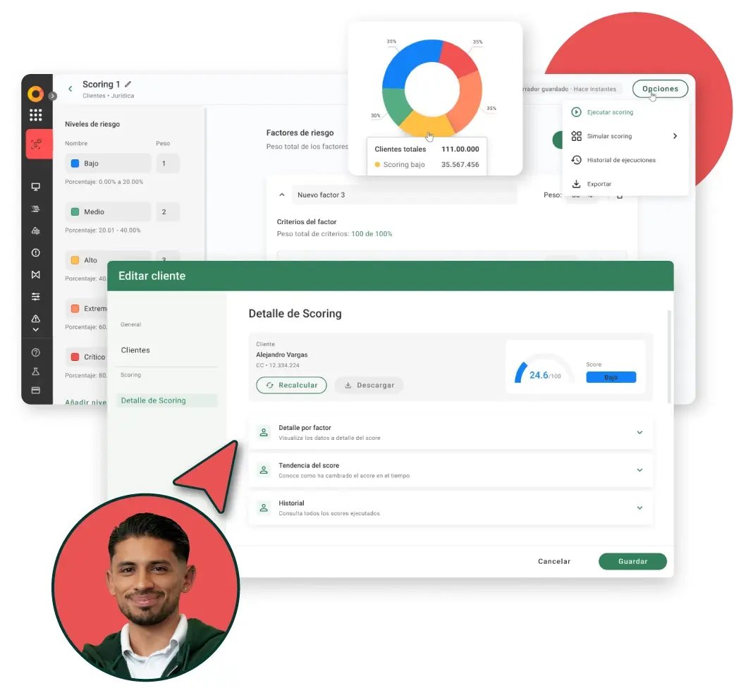Viewport: 736px width, 700px height.
Task: Expand the Tendencia del score section
Action: (x=639, y=470)
